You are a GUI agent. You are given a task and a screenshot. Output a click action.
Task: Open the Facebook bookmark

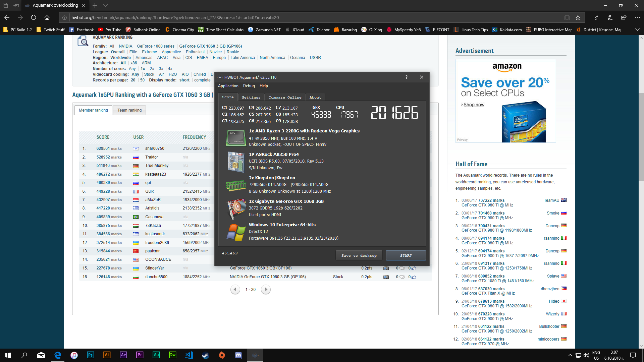pyautogui.click(x=82, y=29)
